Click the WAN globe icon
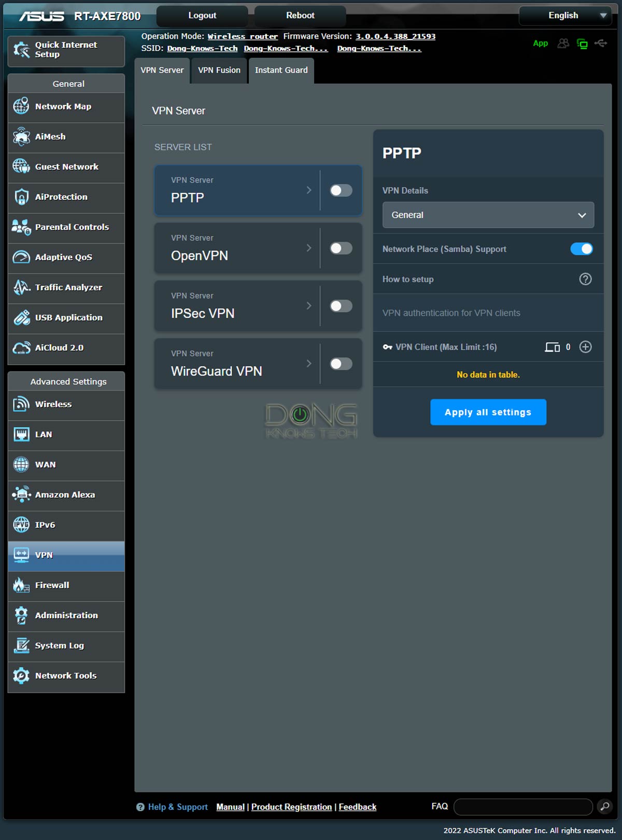Image resolution: width=622 pixels, height=840 pixels. 21,464
